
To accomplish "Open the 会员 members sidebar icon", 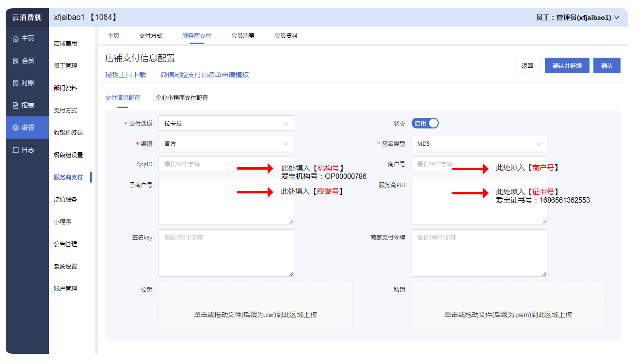I will [16, 61].
